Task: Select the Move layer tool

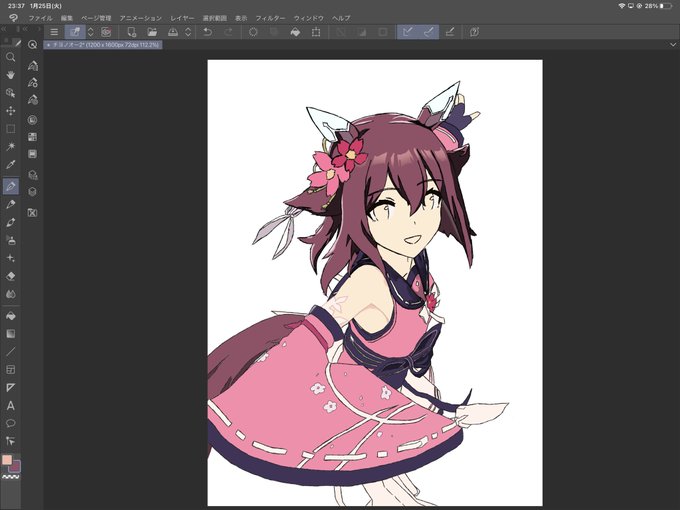Action: coord(11,111)
